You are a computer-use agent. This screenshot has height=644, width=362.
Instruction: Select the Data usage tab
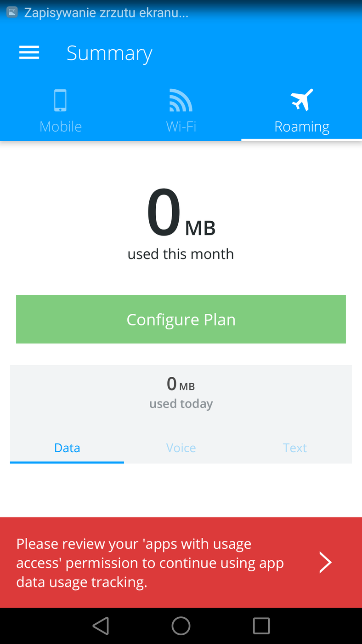(67, 448)
